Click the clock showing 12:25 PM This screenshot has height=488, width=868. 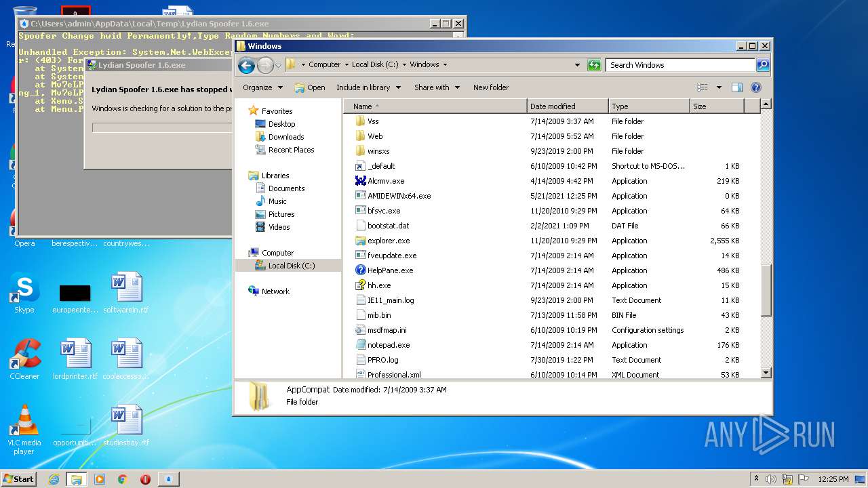click(833, 479)
